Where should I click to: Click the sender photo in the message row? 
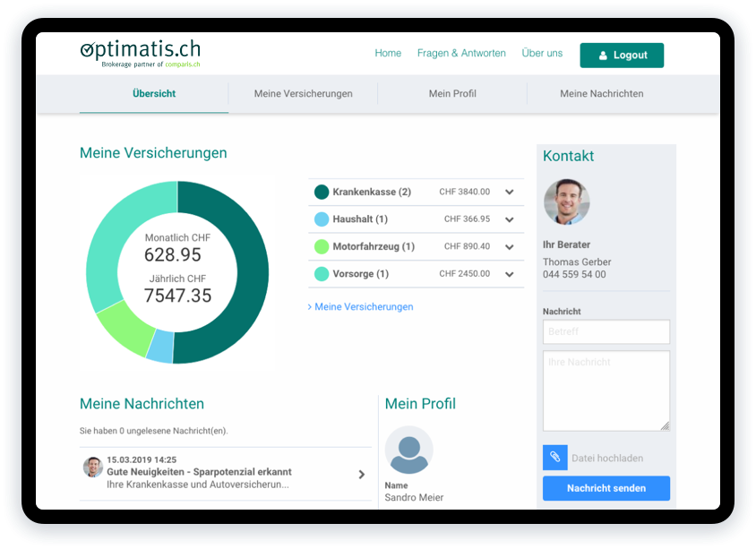click(x=93, y=467)
